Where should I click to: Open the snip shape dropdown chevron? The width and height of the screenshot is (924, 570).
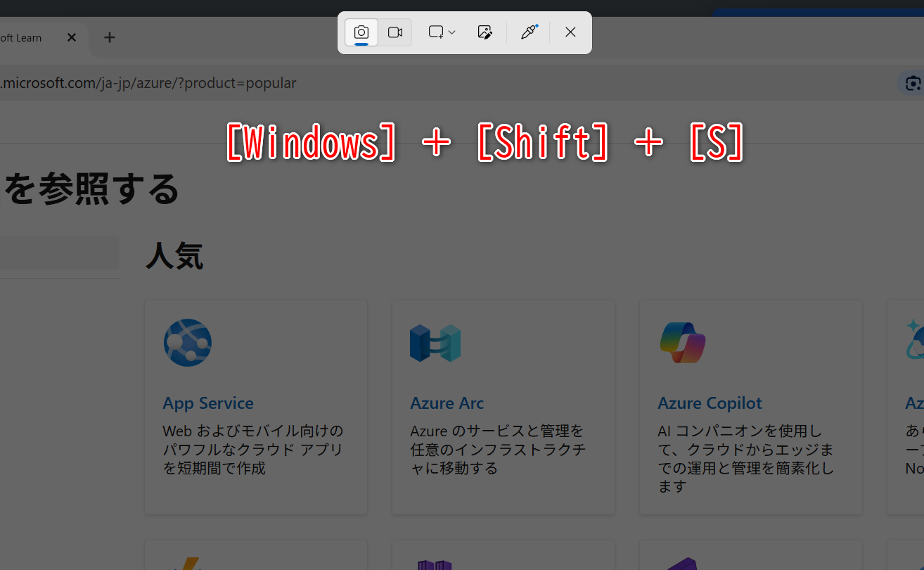point(452,32)
